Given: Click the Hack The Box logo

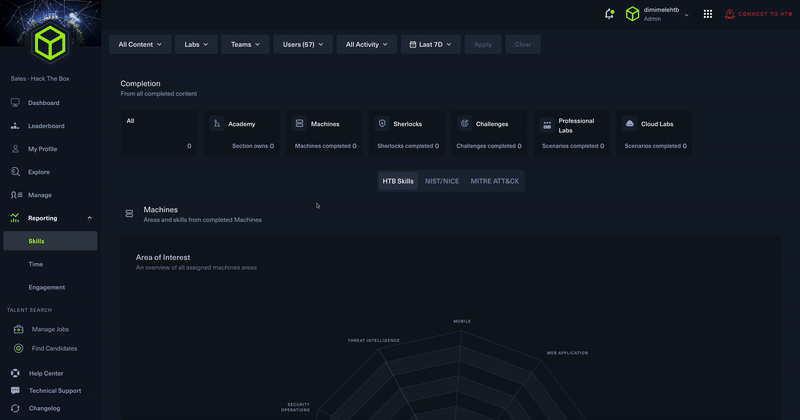Looking at the screenshot, I should tap(50, 43).
